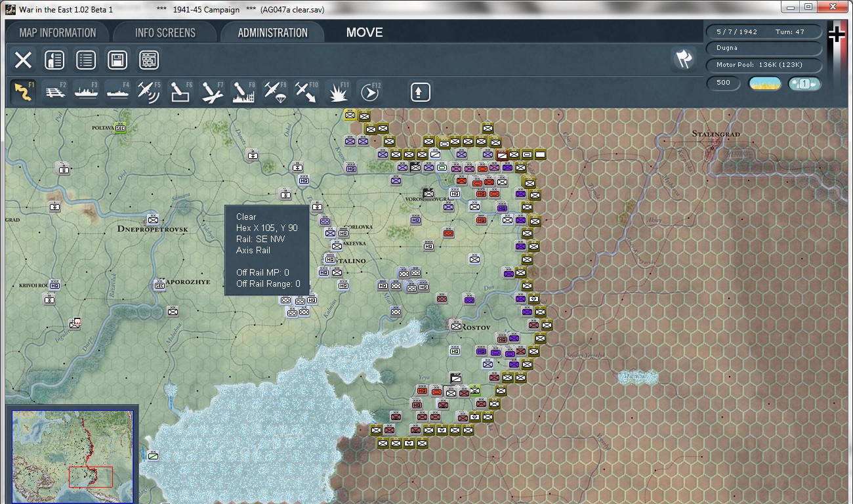Open the commander's report icon
Screen dimensions: 853x504
[54, 60]
